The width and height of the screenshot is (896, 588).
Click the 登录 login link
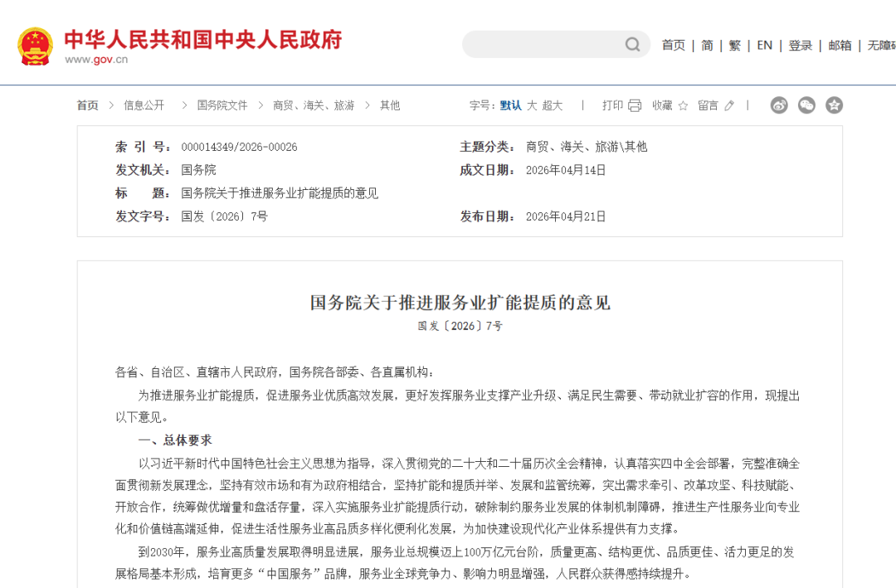[800, 46]
